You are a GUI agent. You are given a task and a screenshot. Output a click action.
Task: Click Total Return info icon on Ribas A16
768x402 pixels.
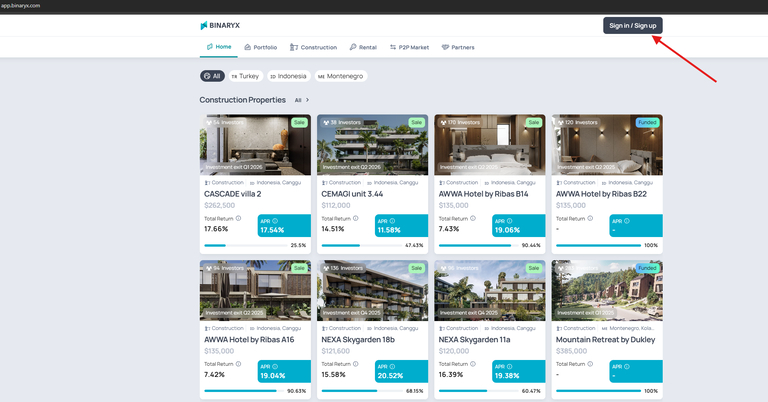238,364
